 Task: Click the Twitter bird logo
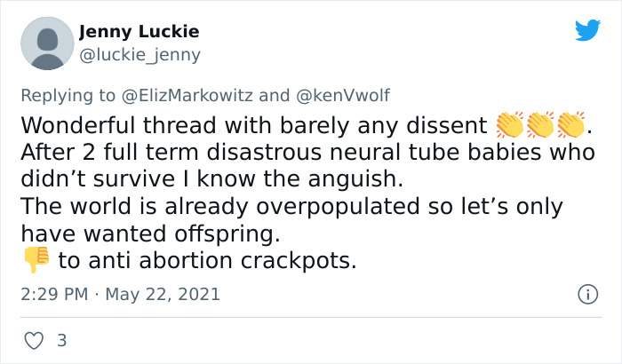point(587,30)
